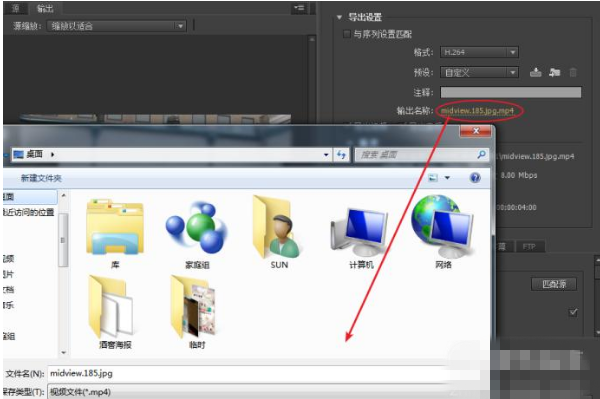This screenshot has width=600, height=399.
Task: Expand the 桌面 breadcrumb arrow
Action: (x=52, y=155)
